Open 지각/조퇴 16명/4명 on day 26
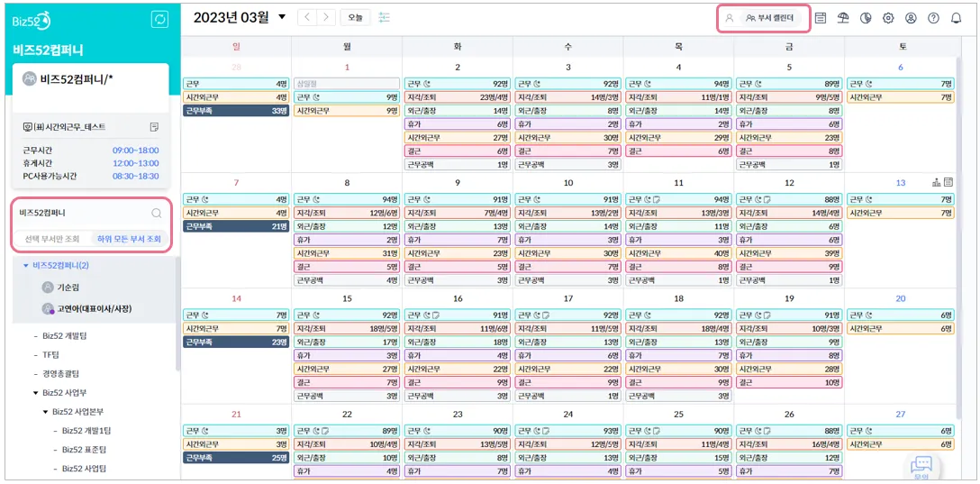Screen dimensions: 980x484 (x=789, y=444)
